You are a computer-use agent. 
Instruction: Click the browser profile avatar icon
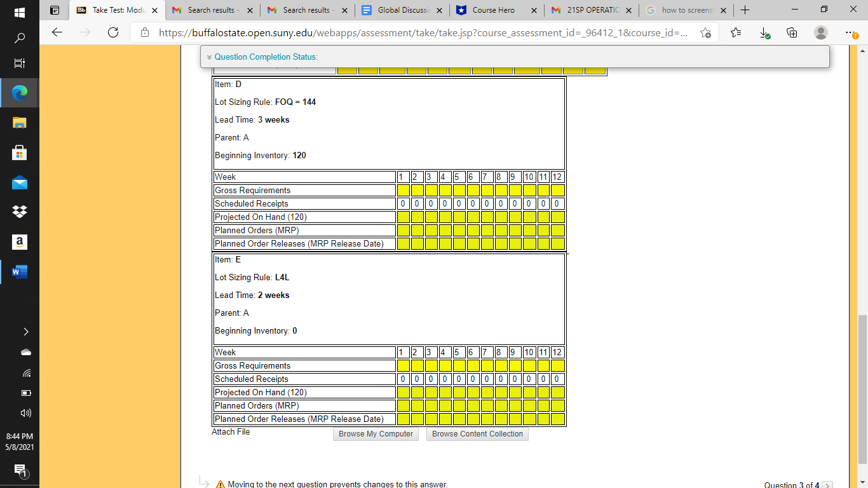[x=820, y=33]
